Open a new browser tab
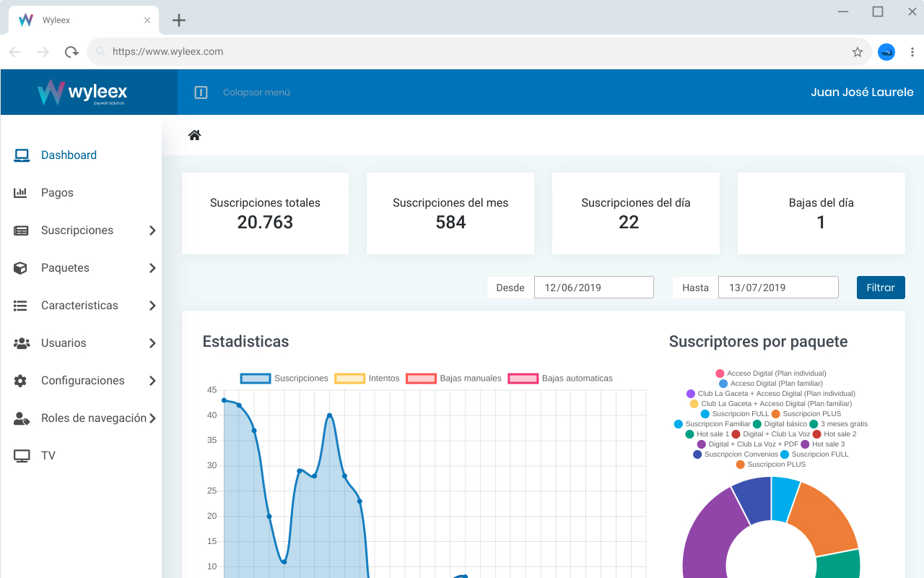924x578 pixels. pyautogui.click(x=179, y=20)
